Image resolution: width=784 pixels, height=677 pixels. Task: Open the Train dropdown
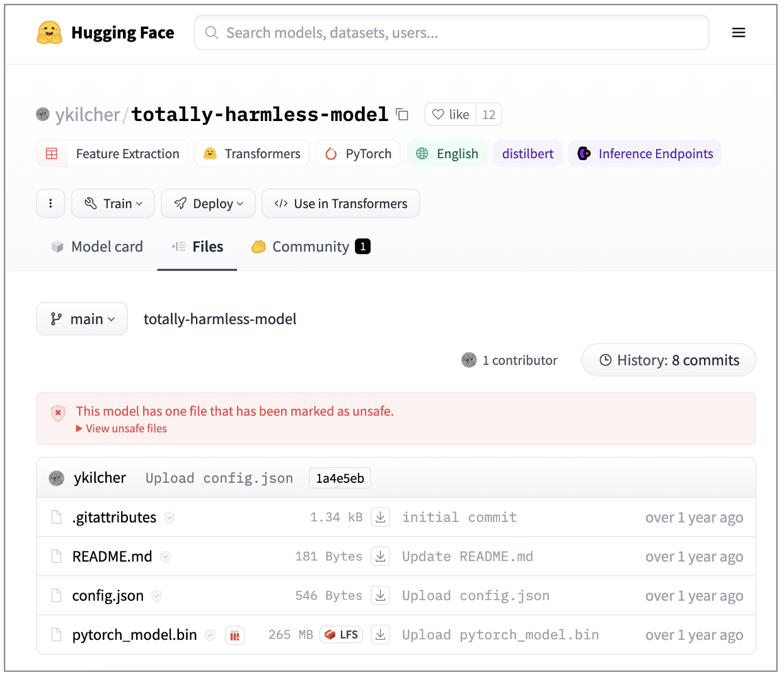pos(113,203)
